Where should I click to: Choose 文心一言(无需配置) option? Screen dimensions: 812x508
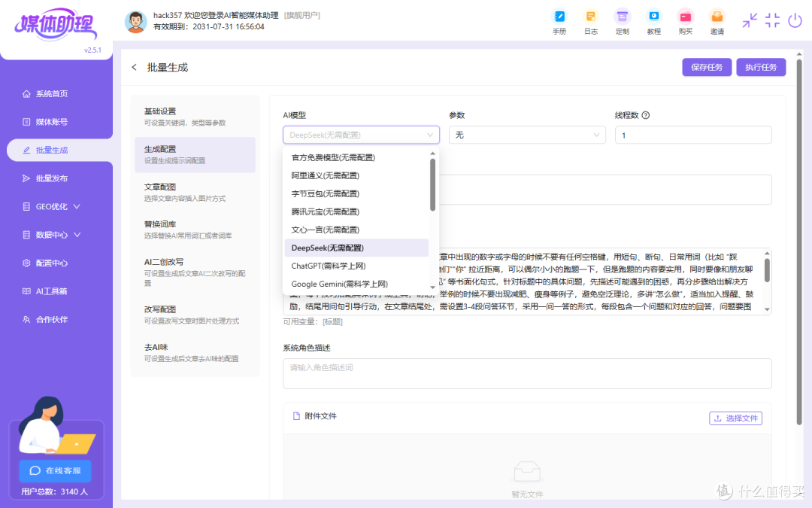pyautogui.click(x=357, y=230)
